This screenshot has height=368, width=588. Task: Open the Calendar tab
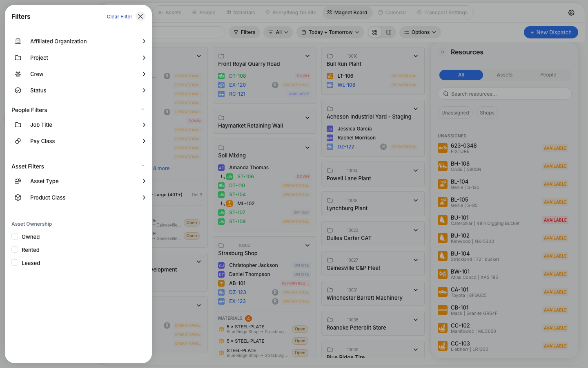coord(392,13)
